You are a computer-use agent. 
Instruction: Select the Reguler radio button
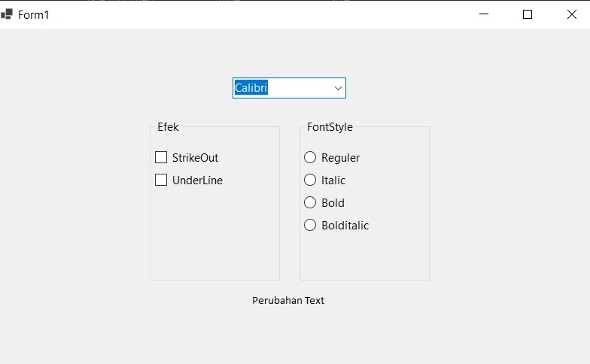click(x=310, y=157)
